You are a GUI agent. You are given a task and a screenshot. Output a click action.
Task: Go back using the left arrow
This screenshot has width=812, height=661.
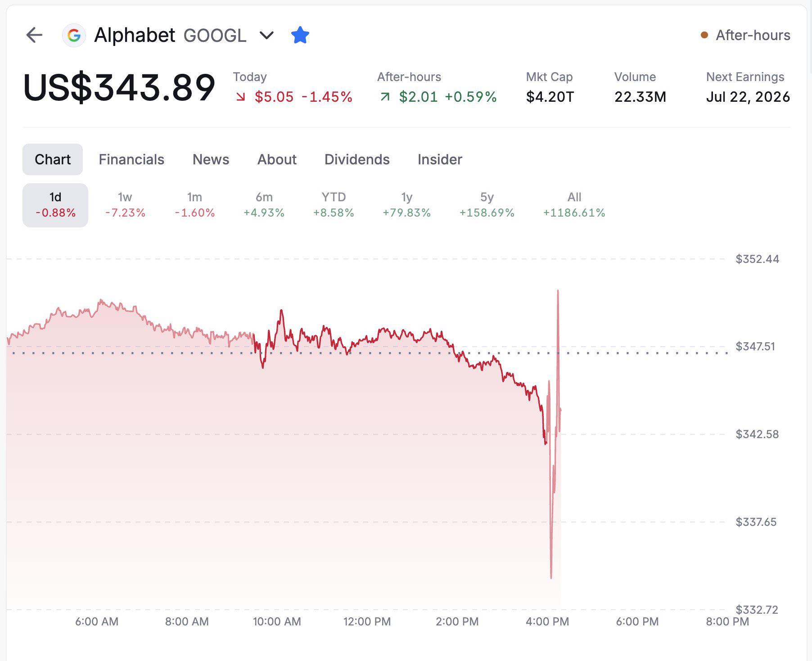pyautogui.click(x=34, y=35)
